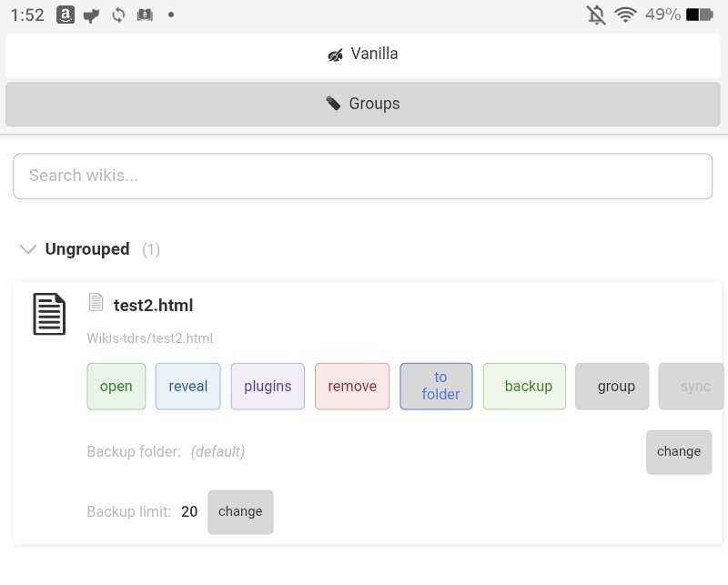Screen dimensions: 728x585
Task: Click the tag icon on Groups tab
Action: point(334,104)
